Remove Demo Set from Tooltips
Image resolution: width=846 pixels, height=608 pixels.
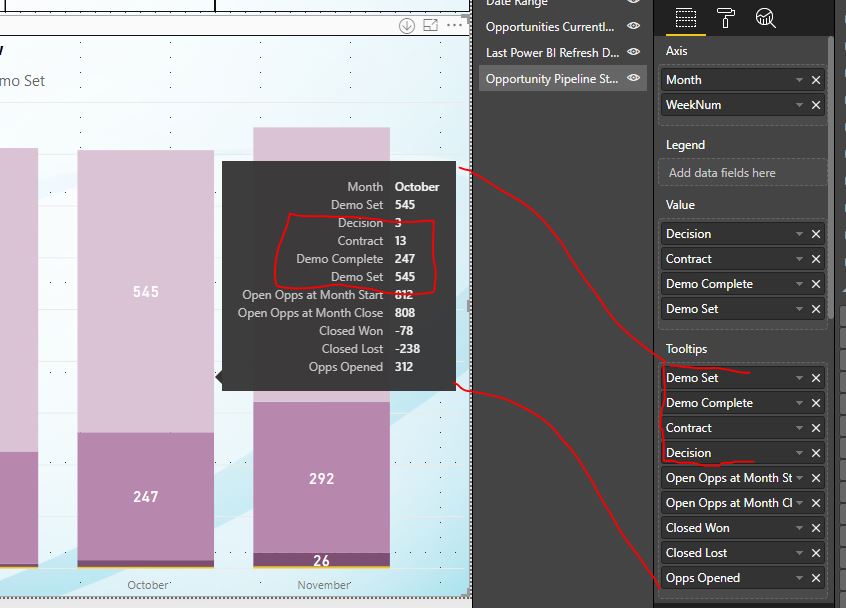816,378
